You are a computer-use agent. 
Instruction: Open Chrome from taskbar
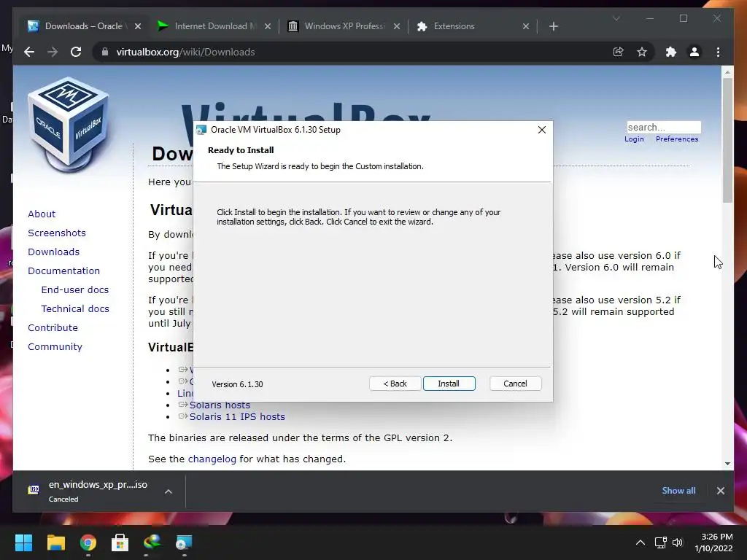88,542
